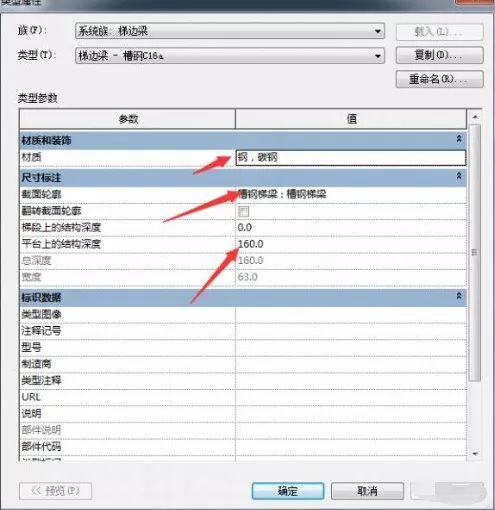This screenshot has height=510, width=495.
Task: Click the 材质 parameter label
Action: point(31,157)
